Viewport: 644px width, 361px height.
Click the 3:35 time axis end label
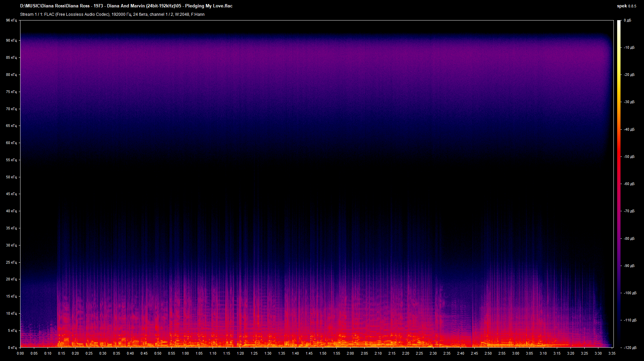(x=612, y=353)
